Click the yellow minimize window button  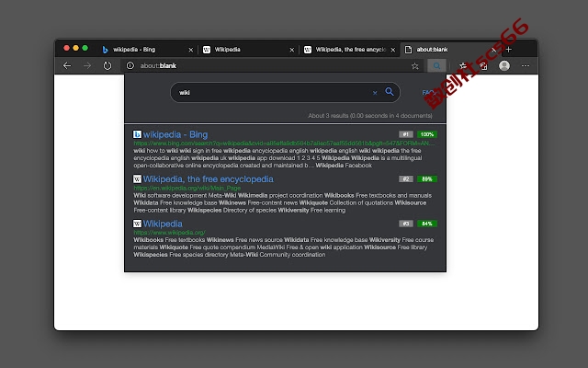pyautogui.click(x=75, y=48)
